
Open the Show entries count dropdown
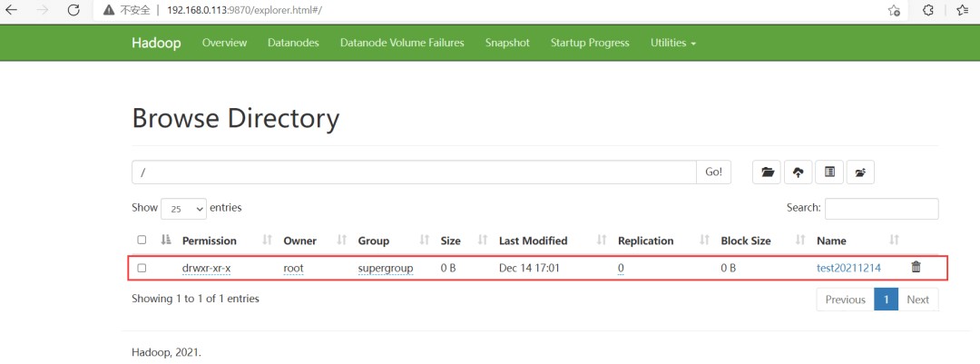(183, 209)
